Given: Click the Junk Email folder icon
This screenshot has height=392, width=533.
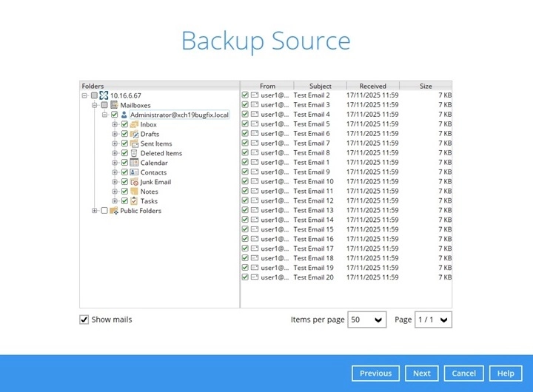Looking at the screenshot, I should click(x=134, y=182).
